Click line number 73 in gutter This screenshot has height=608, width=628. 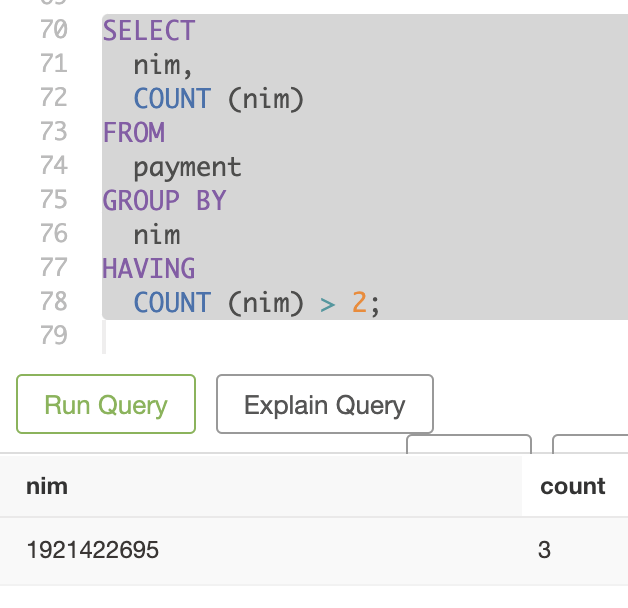pyautogui.click(x=53, y=132)
